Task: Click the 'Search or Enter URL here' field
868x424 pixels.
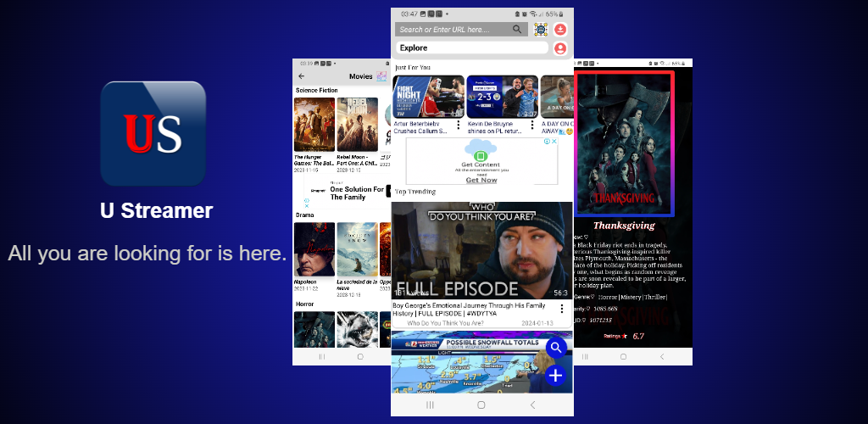Action: pyautogui.click(x=461, y=30)
